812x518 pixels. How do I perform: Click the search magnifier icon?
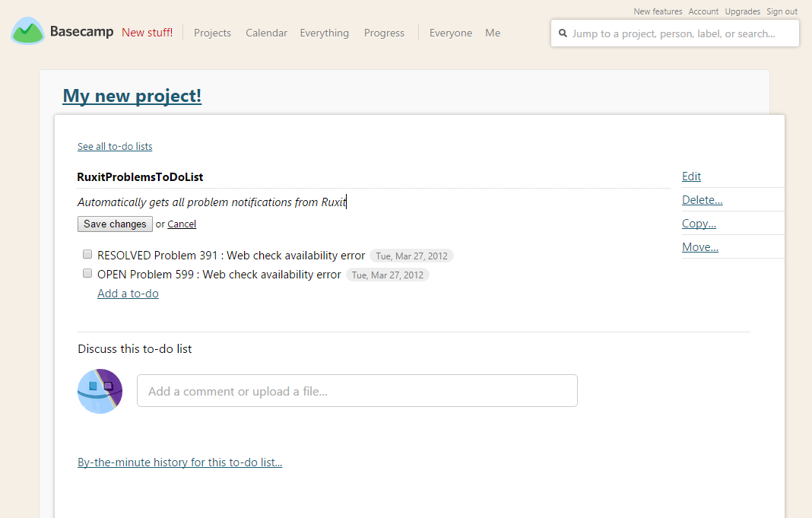pyautogui.click(x=563, y=33)
